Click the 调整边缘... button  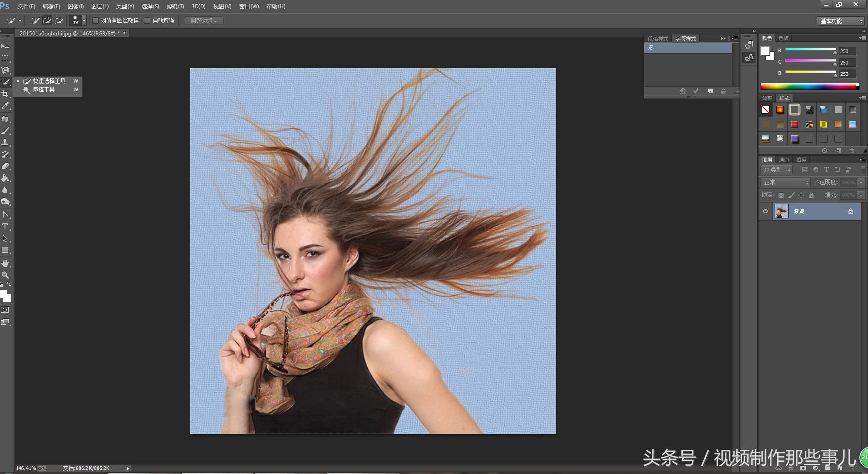[204, 20]
